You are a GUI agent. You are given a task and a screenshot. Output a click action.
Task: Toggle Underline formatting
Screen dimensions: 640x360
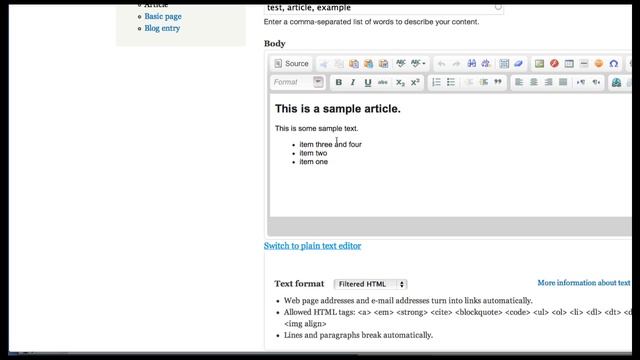[x=368, y=82]
